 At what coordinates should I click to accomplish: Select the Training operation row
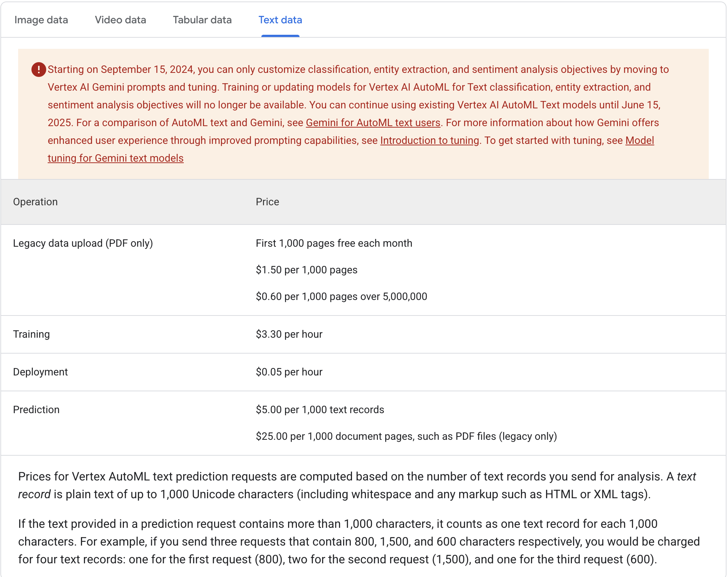[31, 334]
